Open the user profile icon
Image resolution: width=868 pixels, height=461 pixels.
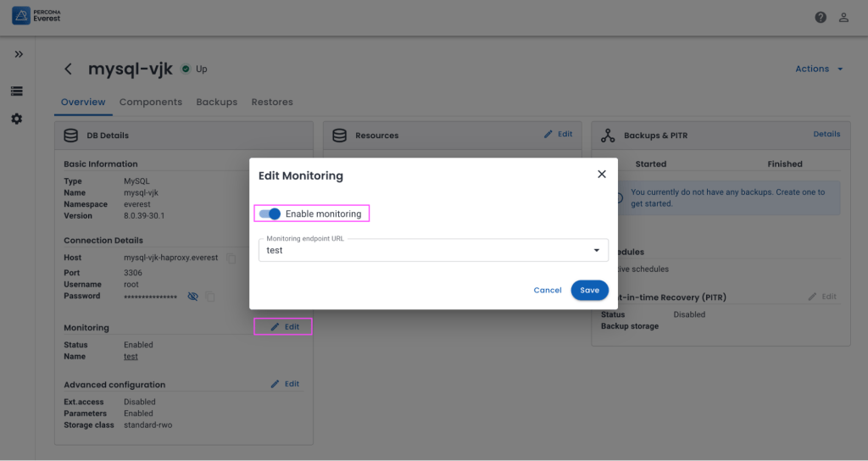point(843,18)
